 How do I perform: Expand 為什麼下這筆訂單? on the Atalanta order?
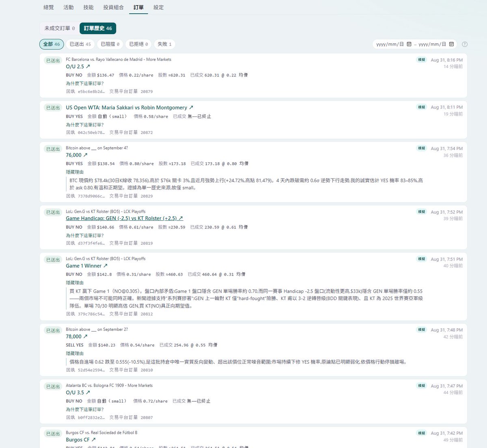click(85, 409)
